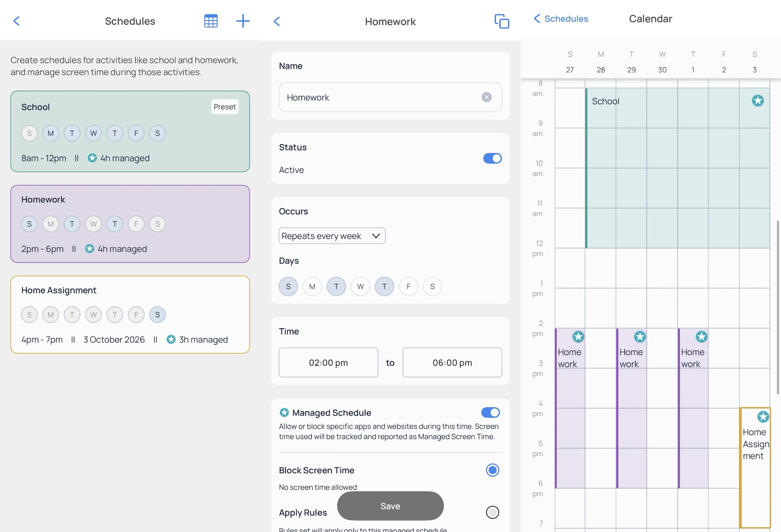Toggle the Active status switch off
The width and height of the screenshot is (781, 532).
(492, 158)
